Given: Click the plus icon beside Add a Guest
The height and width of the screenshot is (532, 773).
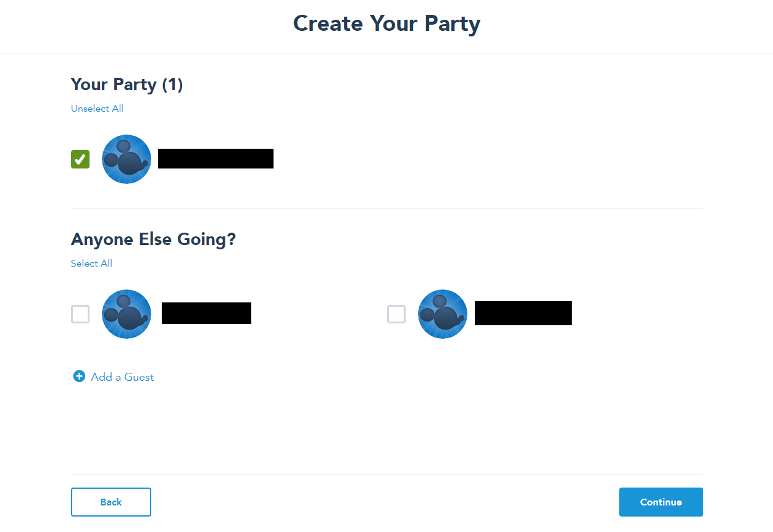Looking at the screenshot, I should point(79,376).
